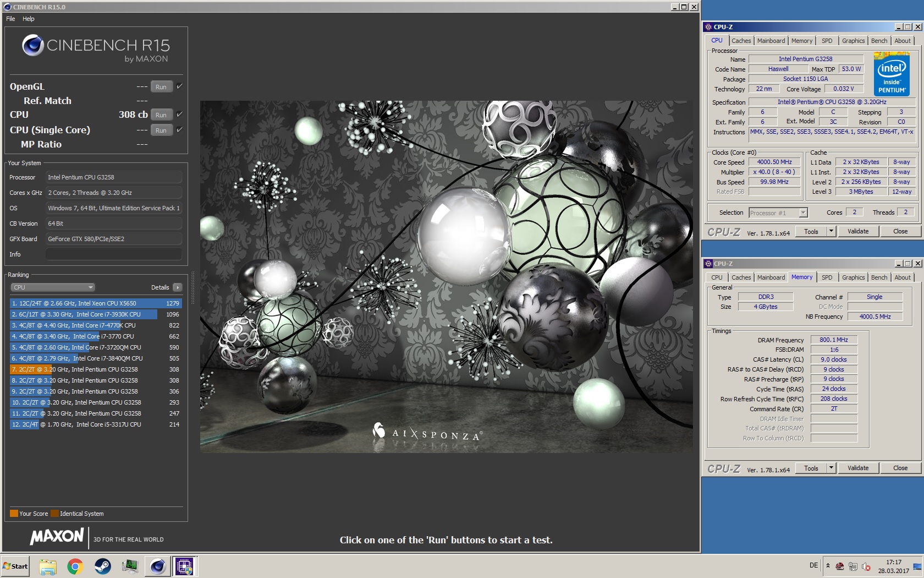The height and width of the screenshot is (578, 924).
Task: Click Tools button in upper CPU-Z
Action: pyautogui.click(x=811, y=232)
